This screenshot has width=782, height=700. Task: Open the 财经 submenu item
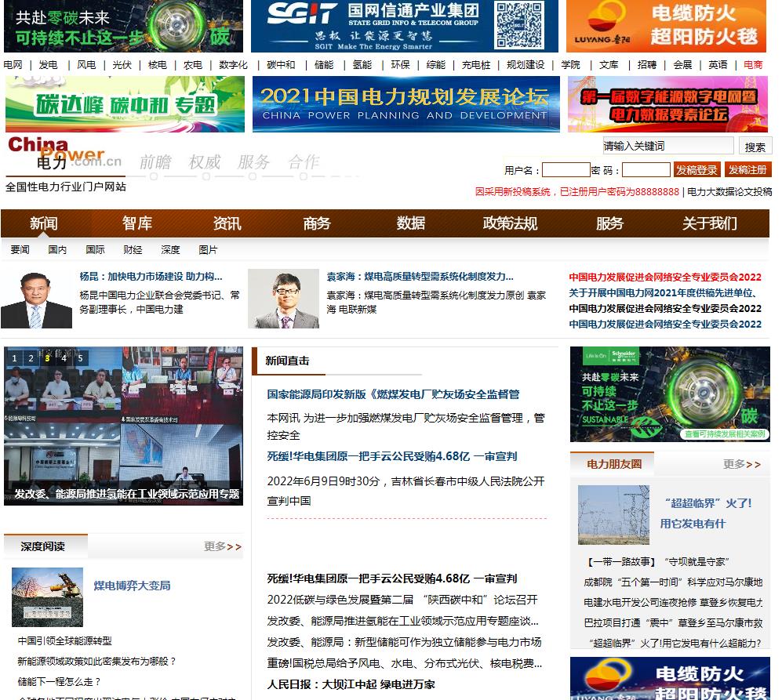pyautogui.click(x=133, y=250)
